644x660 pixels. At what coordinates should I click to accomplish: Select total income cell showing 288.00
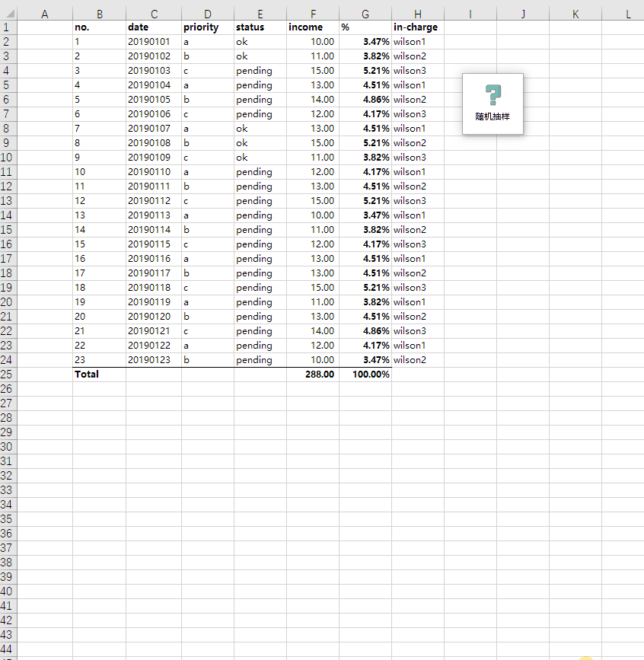click(313, 375)
